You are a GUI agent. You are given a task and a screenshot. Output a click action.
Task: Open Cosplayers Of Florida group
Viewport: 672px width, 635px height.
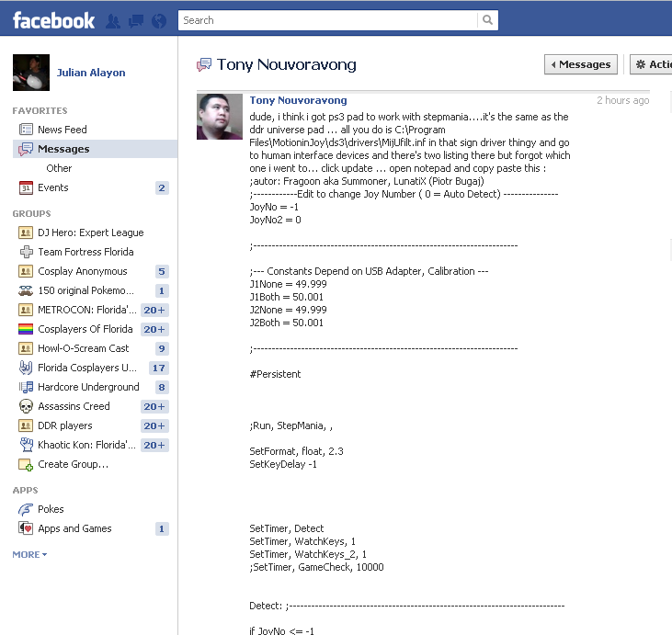click(85, 329)
